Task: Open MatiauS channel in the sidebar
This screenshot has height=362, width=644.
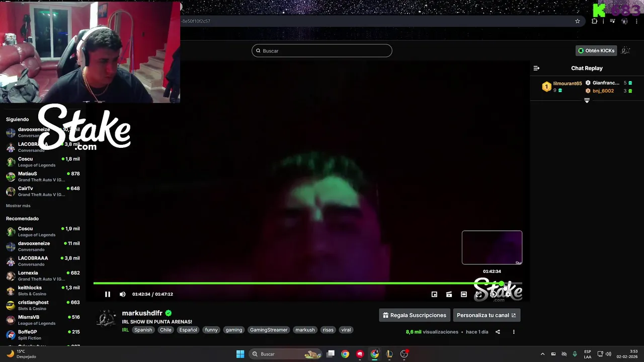Action: click(43, 176)
